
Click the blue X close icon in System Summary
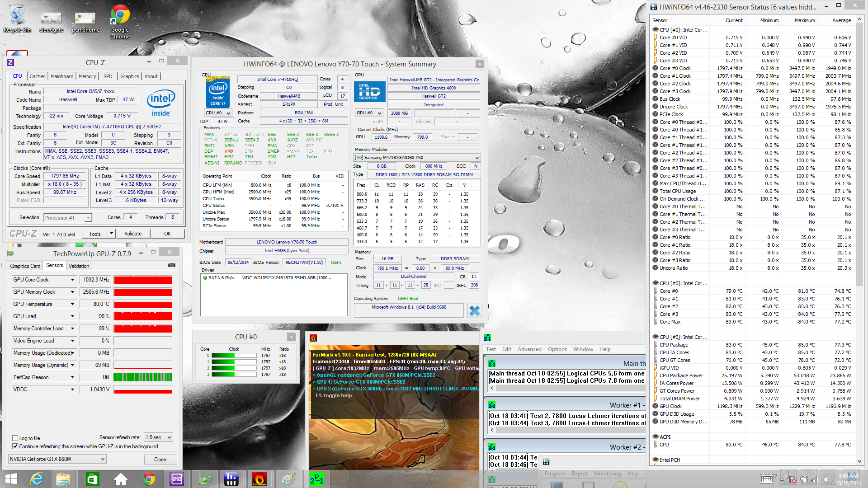[474, 311]
